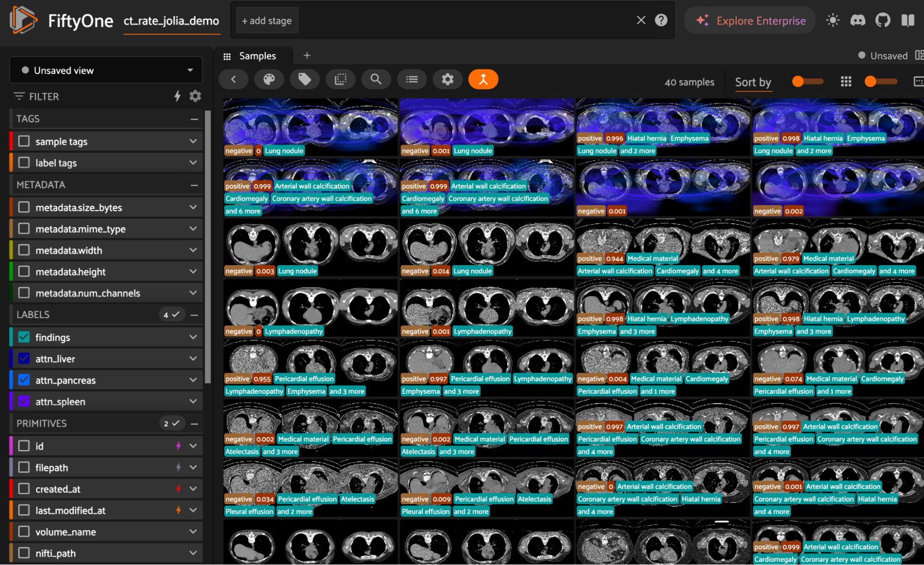The width and height of the screenshot is (924, 565).
Task: Expand the attn_spleen filter chevron
Action: (193, 401)
